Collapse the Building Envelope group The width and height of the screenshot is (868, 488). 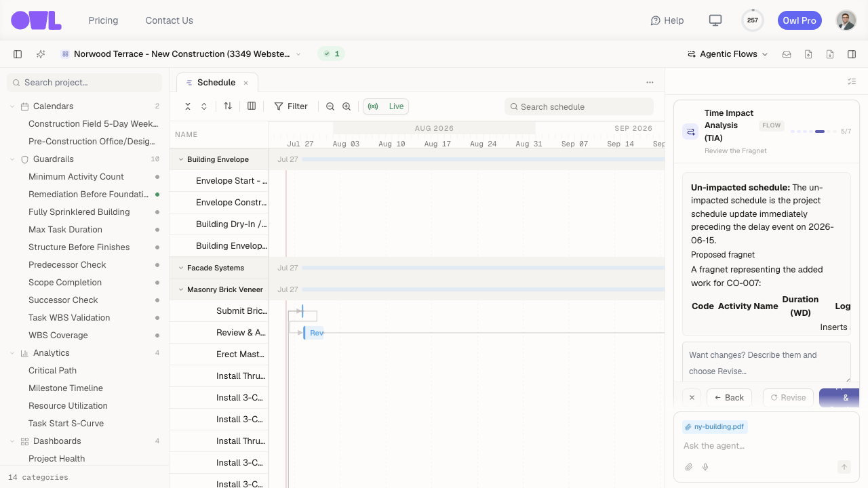[181, 159]
